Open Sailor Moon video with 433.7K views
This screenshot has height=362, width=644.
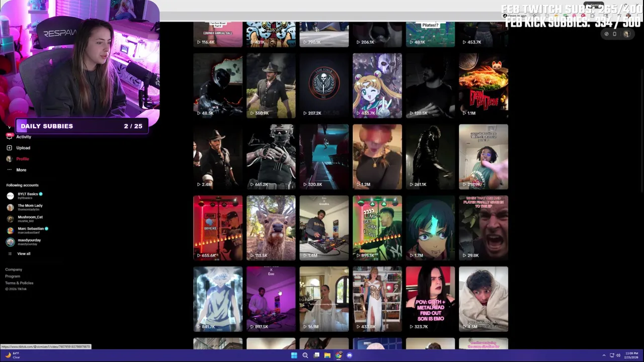pyautogui.click(x=377, y=85)
